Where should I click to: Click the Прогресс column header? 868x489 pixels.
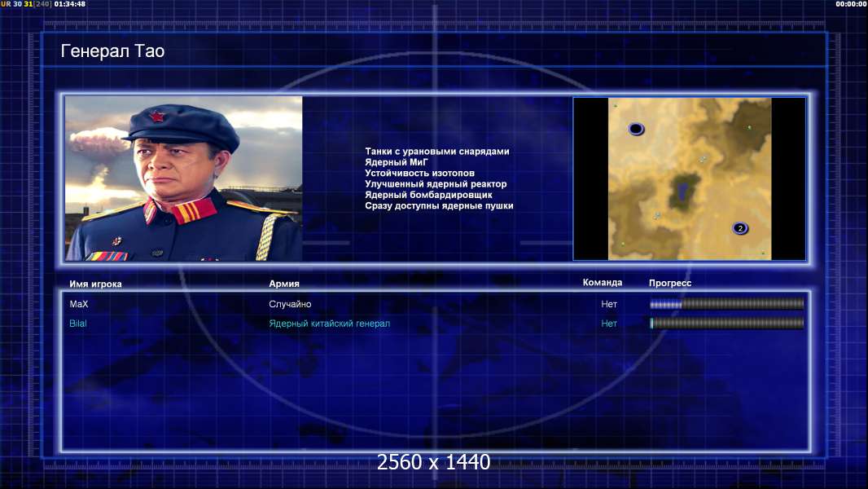tap(670, 283)
